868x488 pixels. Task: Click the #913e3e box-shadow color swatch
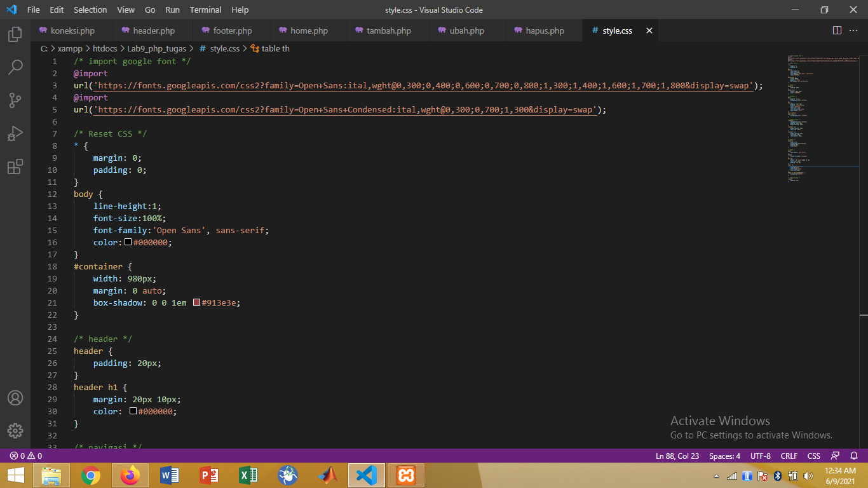[x=196, y=302]
